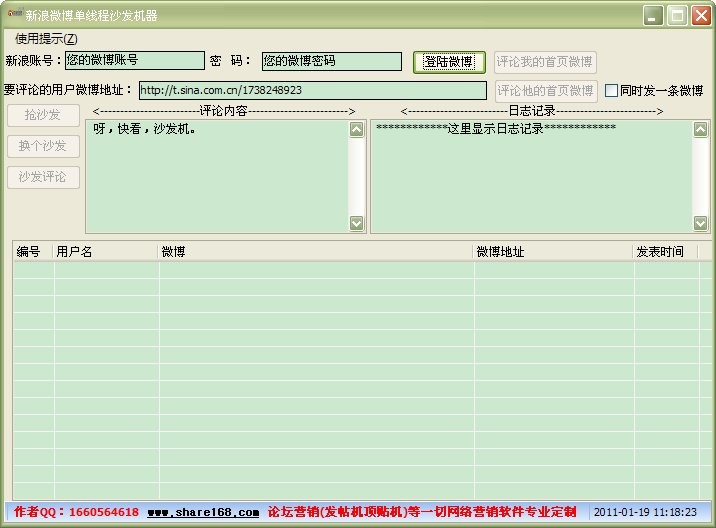
Task: Click the 评论他的首页微博 button
Action: tap(546, 91)
